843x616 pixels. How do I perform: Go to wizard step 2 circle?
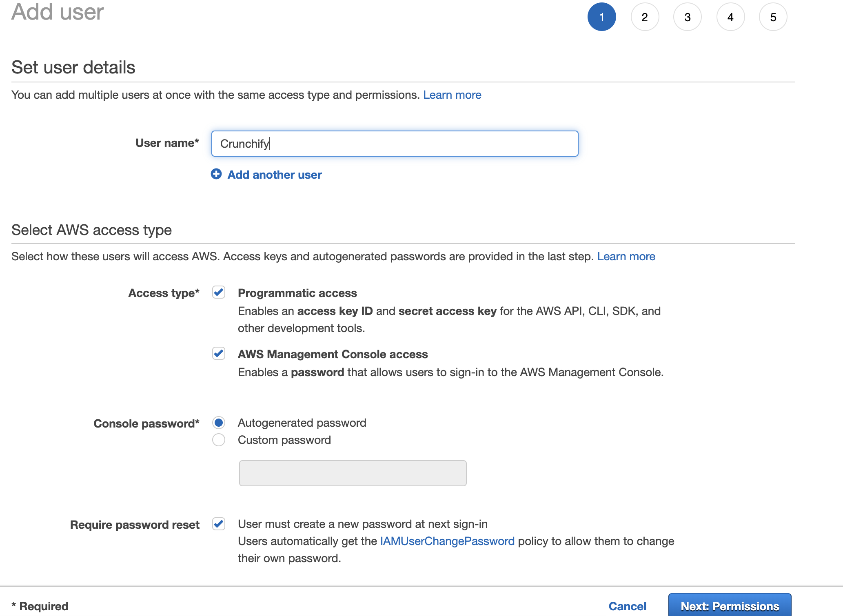pyautogui.click(x=645, y=17)
